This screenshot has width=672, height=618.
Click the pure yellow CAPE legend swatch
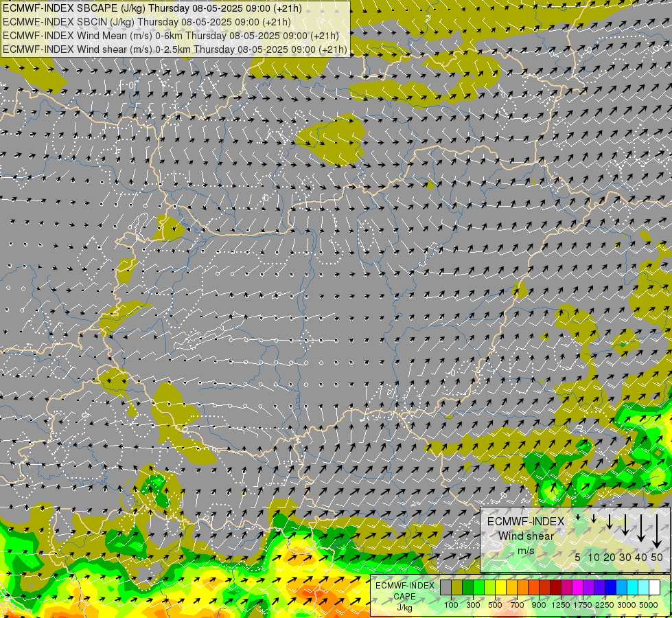(500, 587)
